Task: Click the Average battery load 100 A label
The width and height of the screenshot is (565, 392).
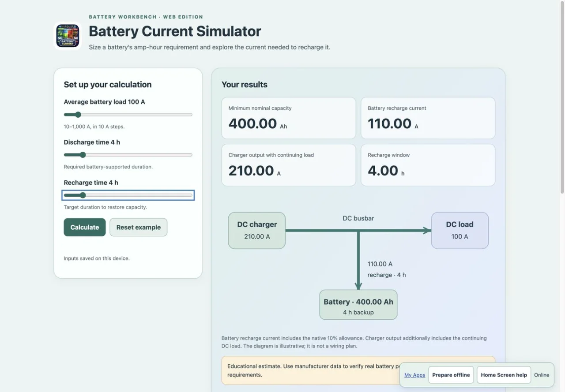Action: (105, 102)
